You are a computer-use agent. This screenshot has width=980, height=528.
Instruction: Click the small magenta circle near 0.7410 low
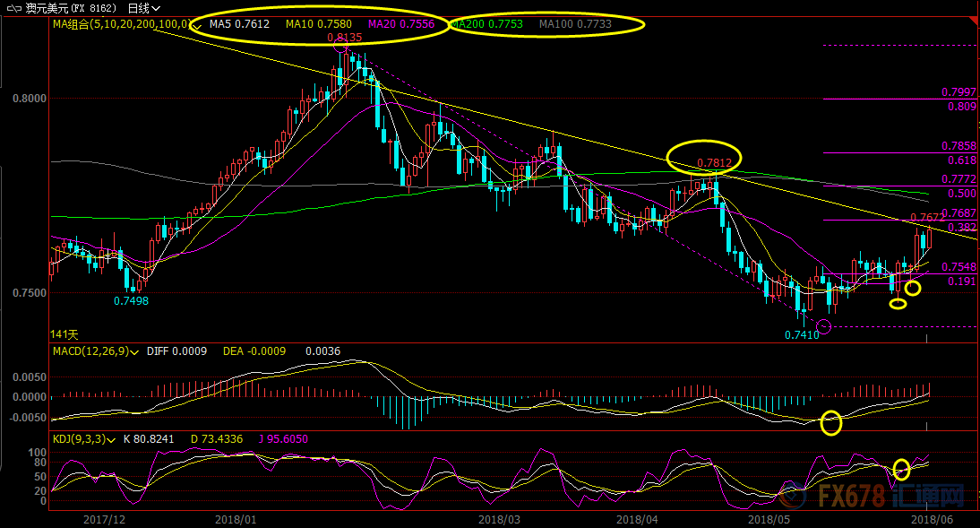pos(824,326)
